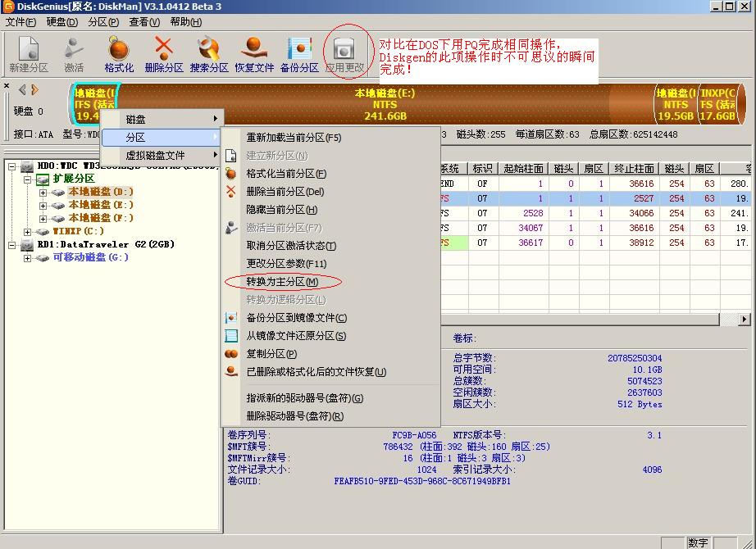This screenshot has width=756, height=549.
Task: Click the 起始柱面 column header
Action: (x=524, y=168)
